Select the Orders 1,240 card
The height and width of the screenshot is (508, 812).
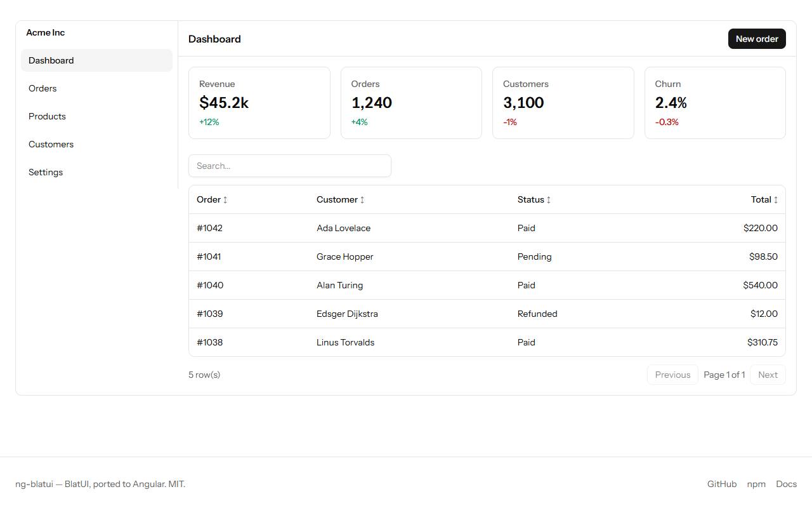tap(411, 103)
